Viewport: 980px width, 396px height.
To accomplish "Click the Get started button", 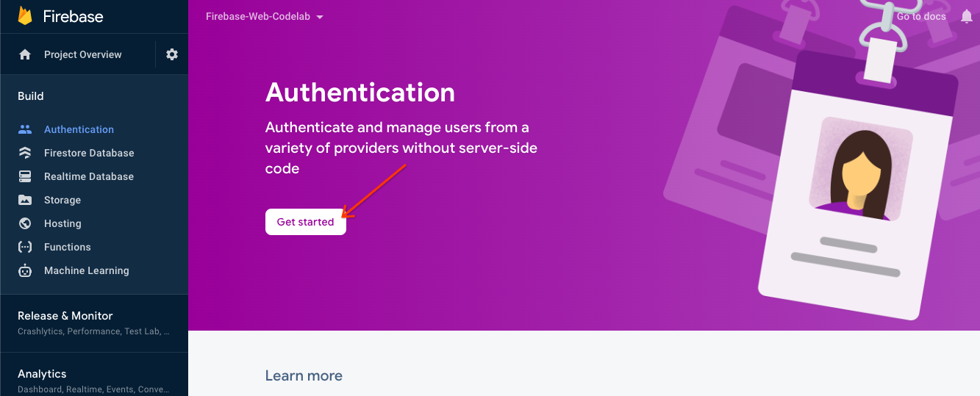I will [x=305, y=222].
